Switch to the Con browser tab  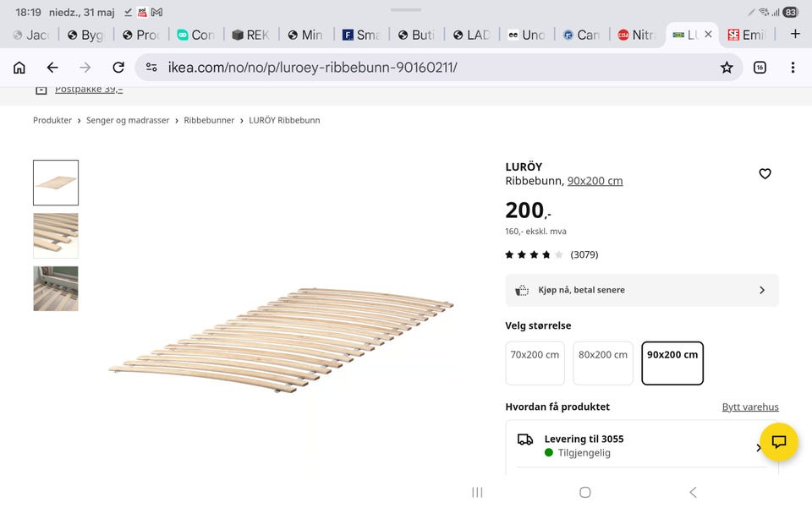coord(195,35)
